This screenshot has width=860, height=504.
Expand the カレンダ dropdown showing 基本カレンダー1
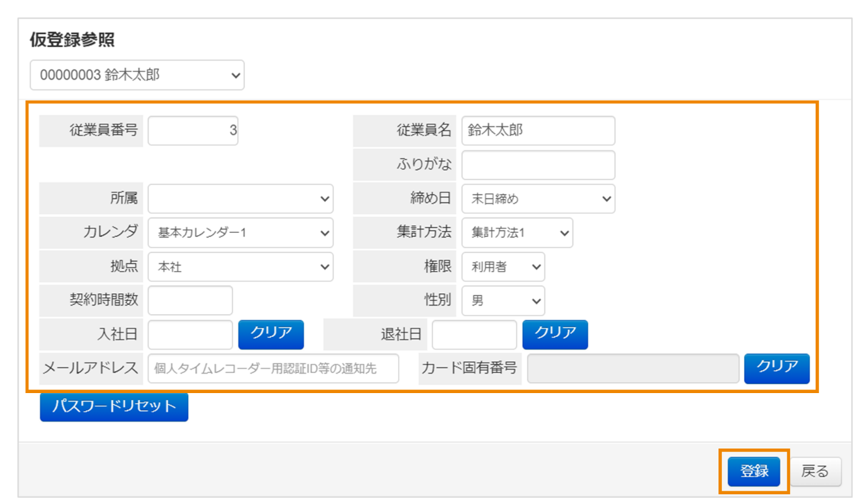pos(240,232)
